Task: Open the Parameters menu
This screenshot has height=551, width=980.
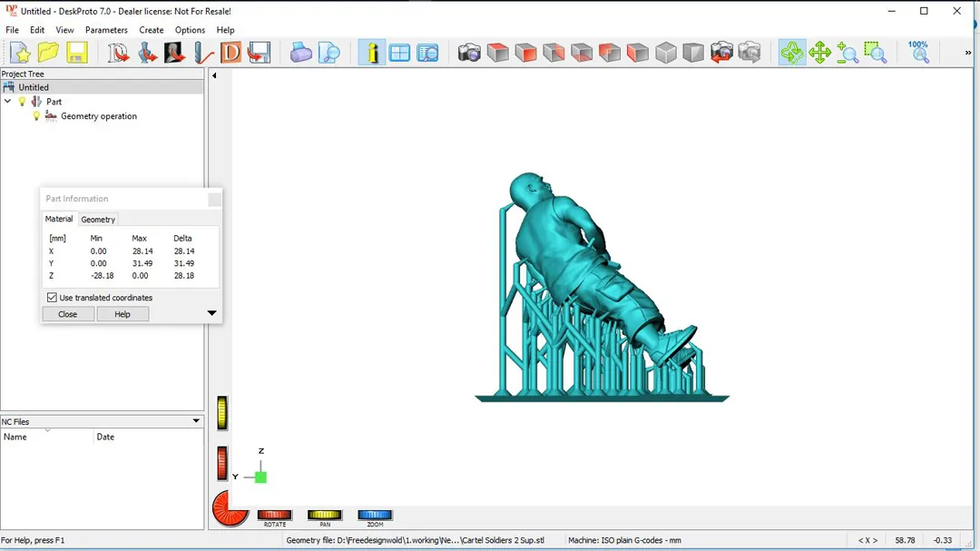Action: coord(106,30)
